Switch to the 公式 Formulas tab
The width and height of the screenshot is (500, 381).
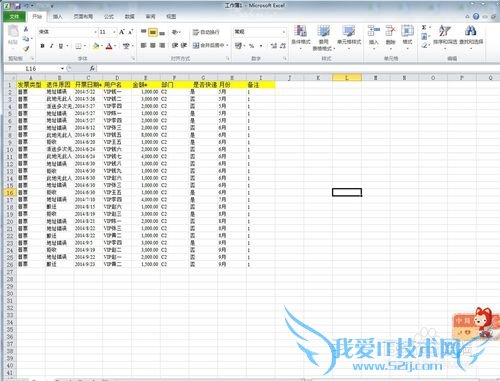pyautogui.click(x=109, y=16)
